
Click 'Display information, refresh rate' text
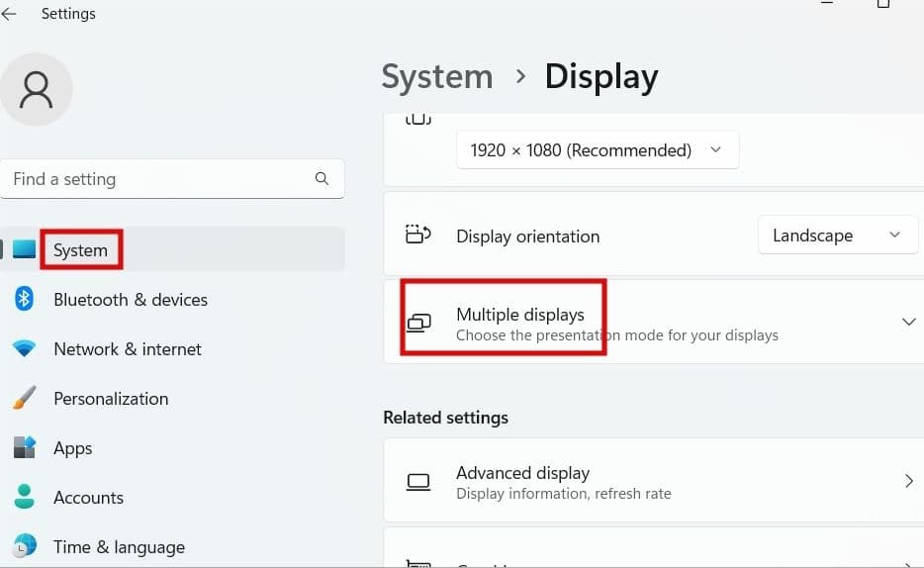[x=564, y=493]
